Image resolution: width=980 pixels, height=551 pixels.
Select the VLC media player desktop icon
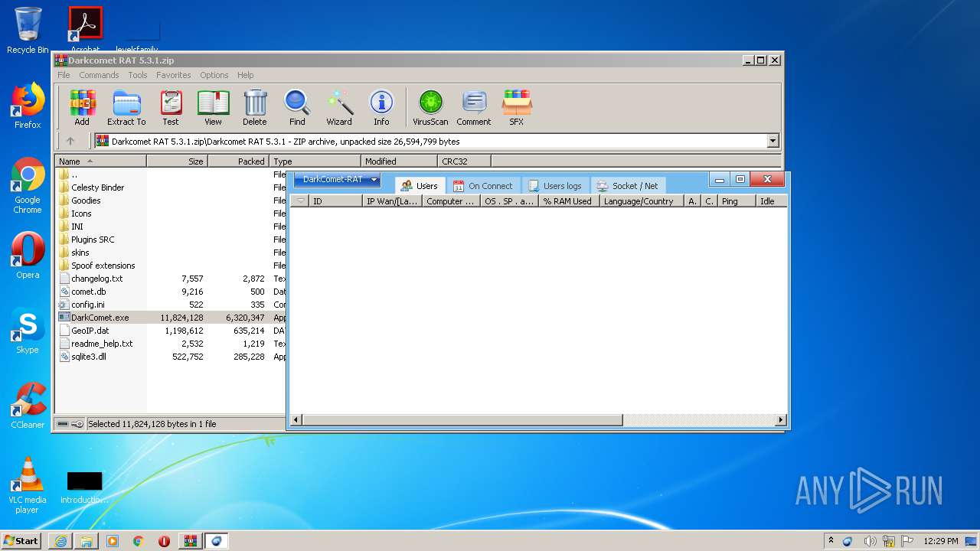pyautogui.click(x=28, y=485)
